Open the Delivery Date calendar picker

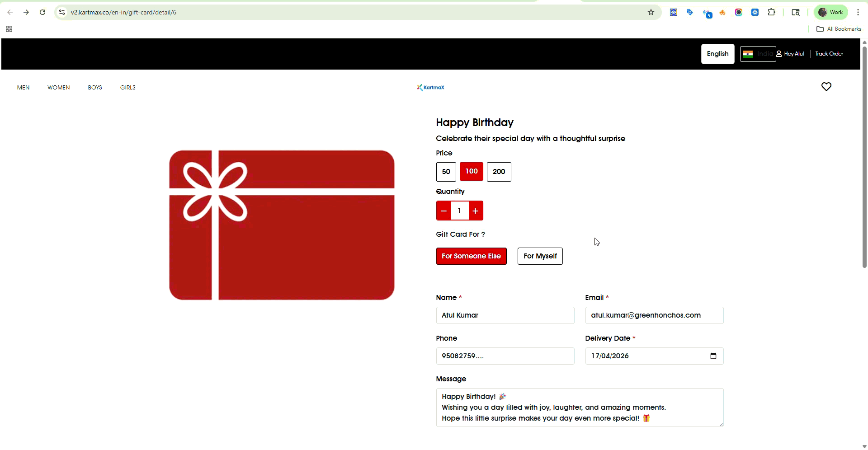click(713, 356)
